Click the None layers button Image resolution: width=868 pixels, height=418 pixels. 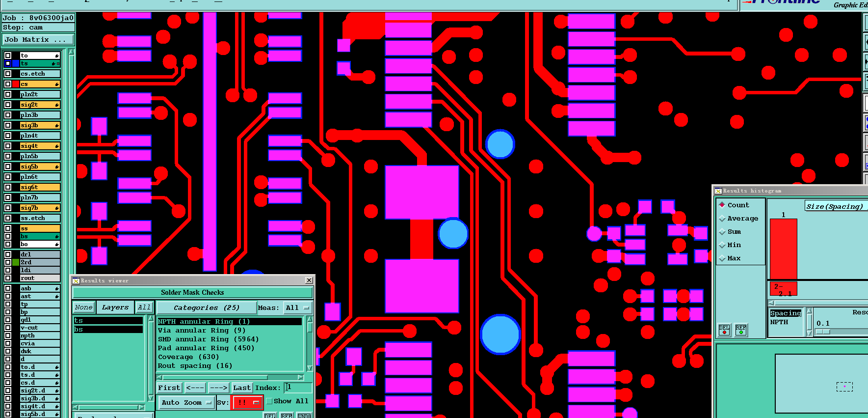[83, 307]
